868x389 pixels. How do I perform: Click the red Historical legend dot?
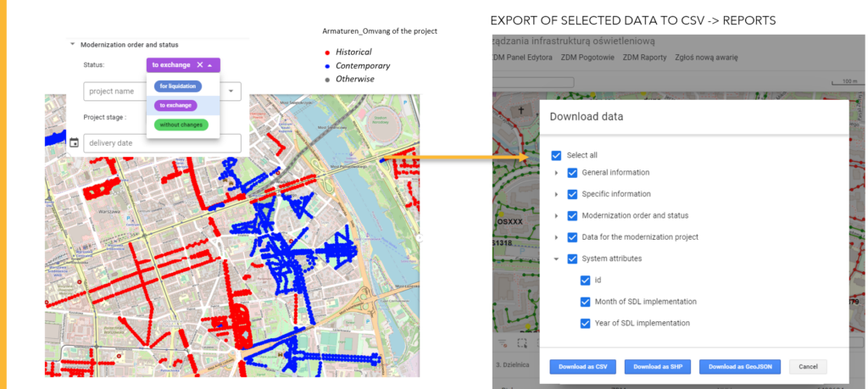pyautogui.click(x=326, y=53)
